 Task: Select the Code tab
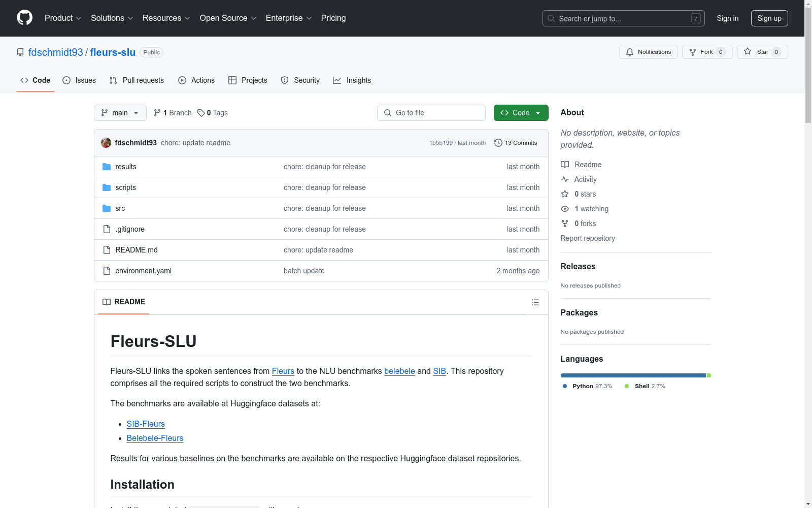(x=36, y=80)
